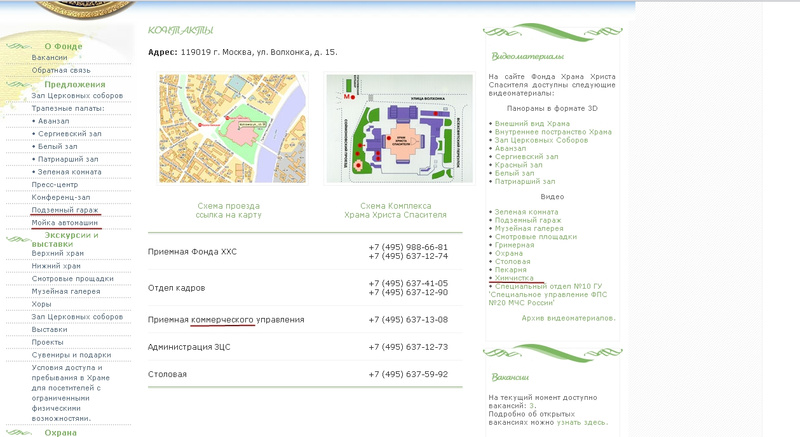
Task: Open Экскурсии и выставки section heading
Action: 65,240
